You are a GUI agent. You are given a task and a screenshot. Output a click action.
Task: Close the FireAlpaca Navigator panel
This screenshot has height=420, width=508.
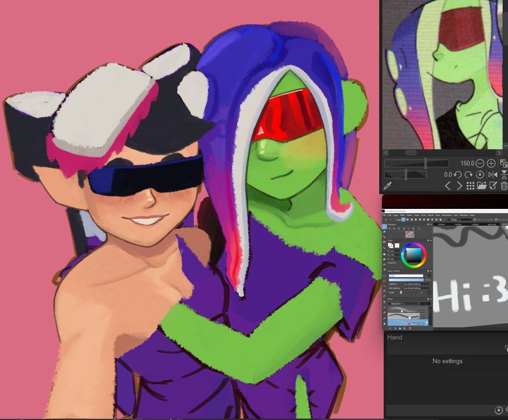[431, 224]
